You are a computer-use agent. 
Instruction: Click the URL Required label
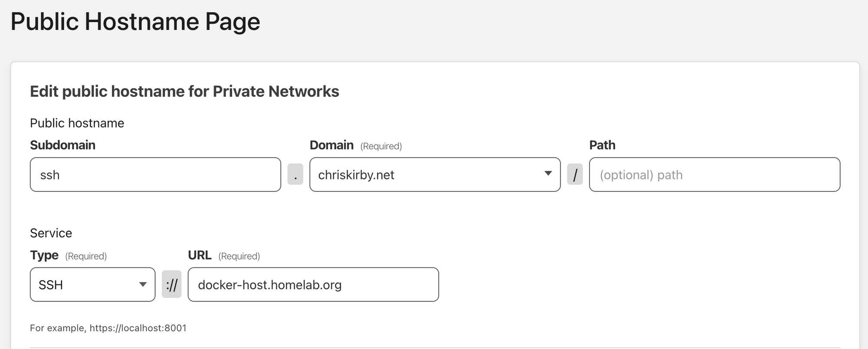(x=223, y=256)
